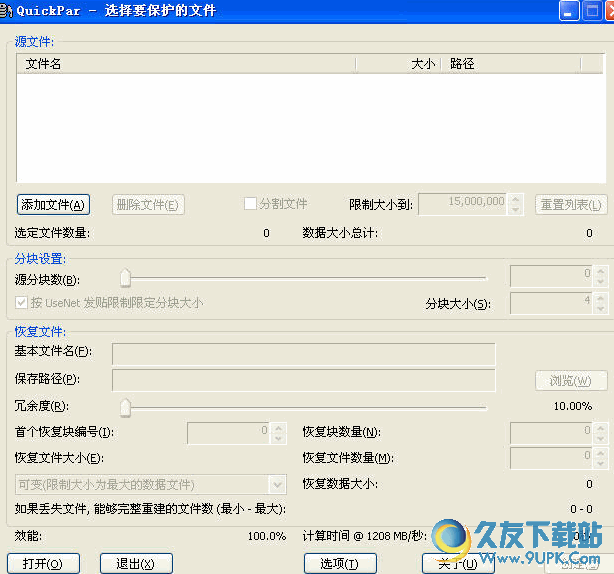The width and height of the screenshot is (614, 574).
Task: Click the 分块大小(S) number field
Action: click(x=551, y=303)
